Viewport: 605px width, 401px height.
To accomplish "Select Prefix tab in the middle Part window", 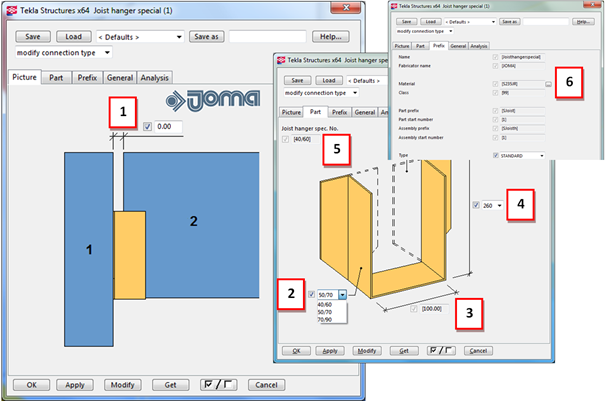I will pos(340,112).
